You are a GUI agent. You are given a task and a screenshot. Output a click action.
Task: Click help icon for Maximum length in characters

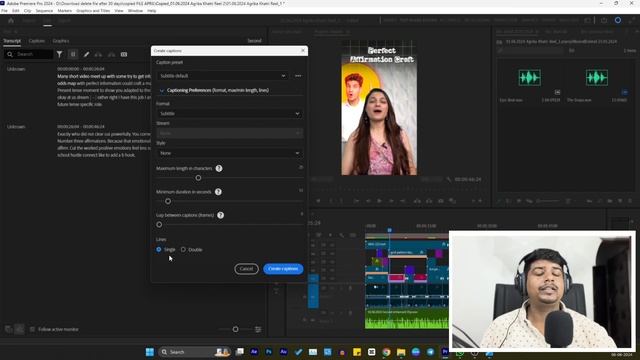click(219, 168)
